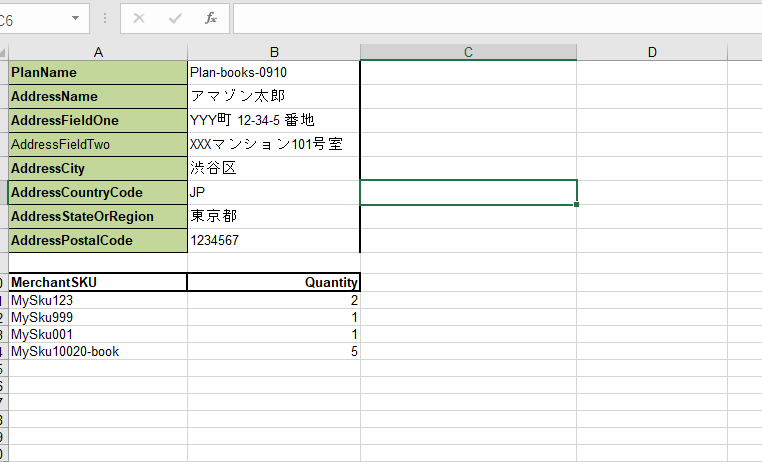Viewport: 762px width, 462px height.
Task: Click the quantity cell showing 5
Action: click(x=273, y=351)
